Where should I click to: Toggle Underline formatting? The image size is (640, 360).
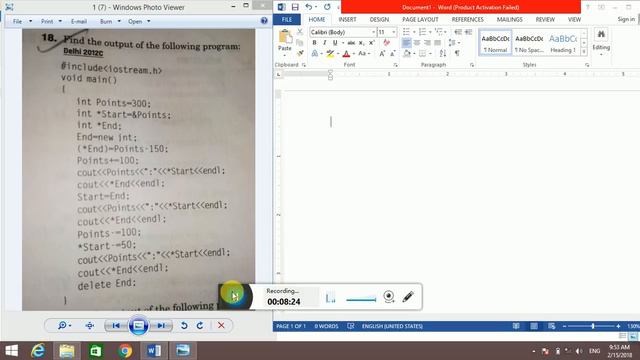[x=335, y=43]
